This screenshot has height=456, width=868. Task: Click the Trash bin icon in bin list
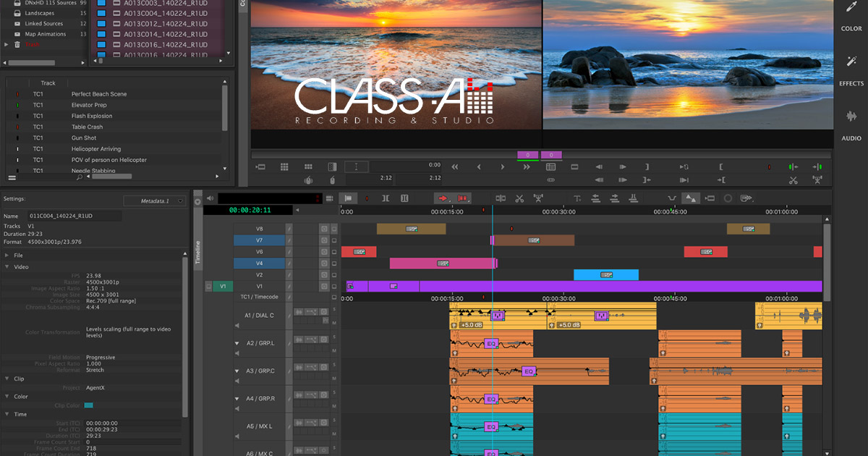[17, 44]
